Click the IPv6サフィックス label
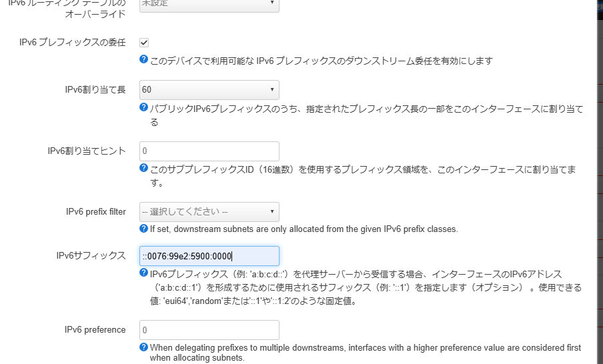The width and height of the screenshot is (603, 364). click(x=91, y=255)
